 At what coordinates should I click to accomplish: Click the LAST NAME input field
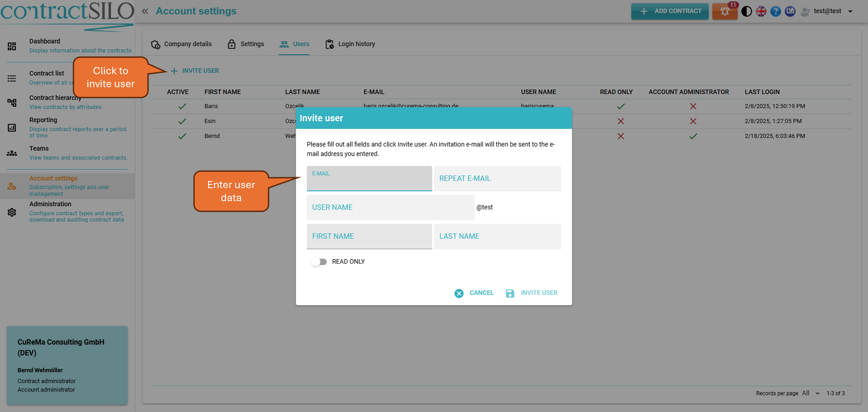[x=497, y=236]
